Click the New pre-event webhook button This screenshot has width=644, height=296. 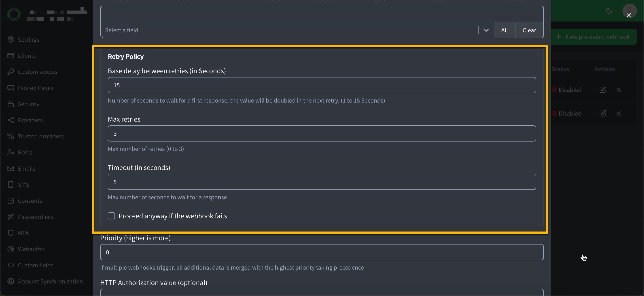click(x=594, y=36)
